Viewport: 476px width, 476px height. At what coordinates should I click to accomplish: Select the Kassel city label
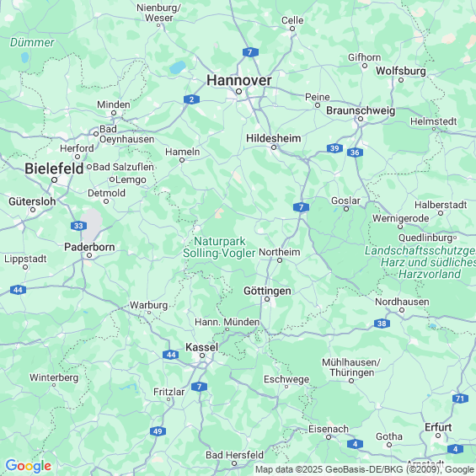coord(201,347)
